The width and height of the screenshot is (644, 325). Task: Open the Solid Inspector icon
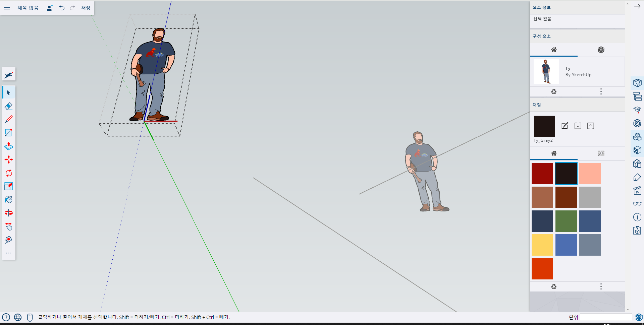(637, 230)
